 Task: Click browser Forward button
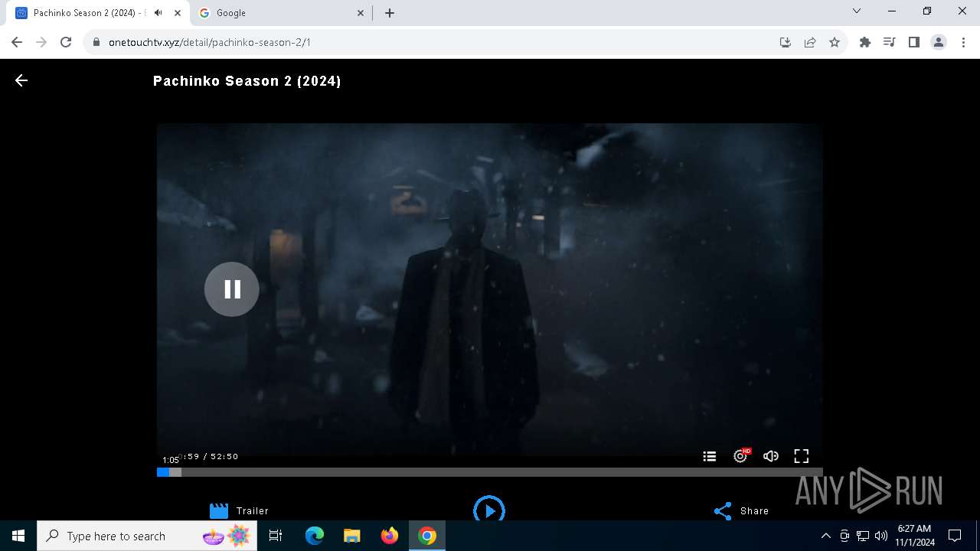pos(41,42)
